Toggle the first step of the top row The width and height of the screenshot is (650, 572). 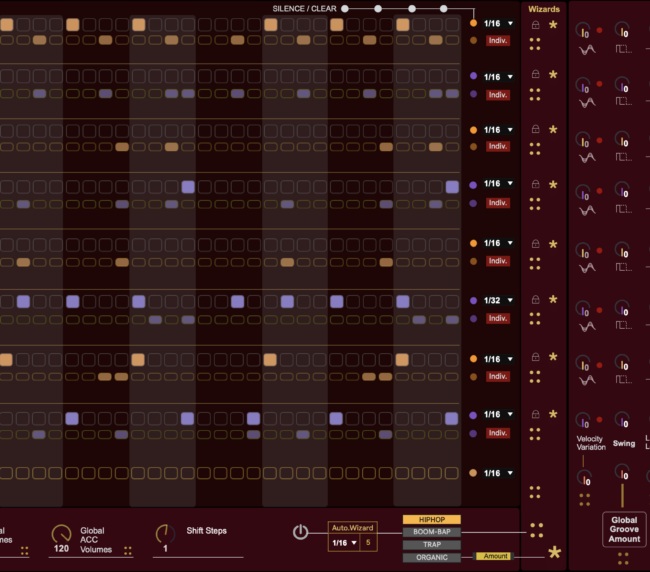point(6,24)
